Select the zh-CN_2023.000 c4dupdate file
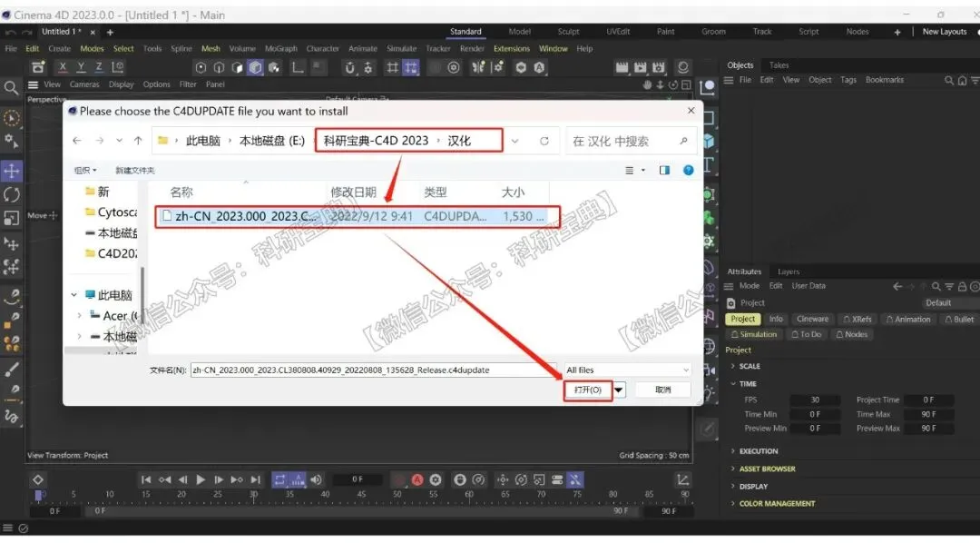Viewport: 980px width, 543px height. coord(355,216)
